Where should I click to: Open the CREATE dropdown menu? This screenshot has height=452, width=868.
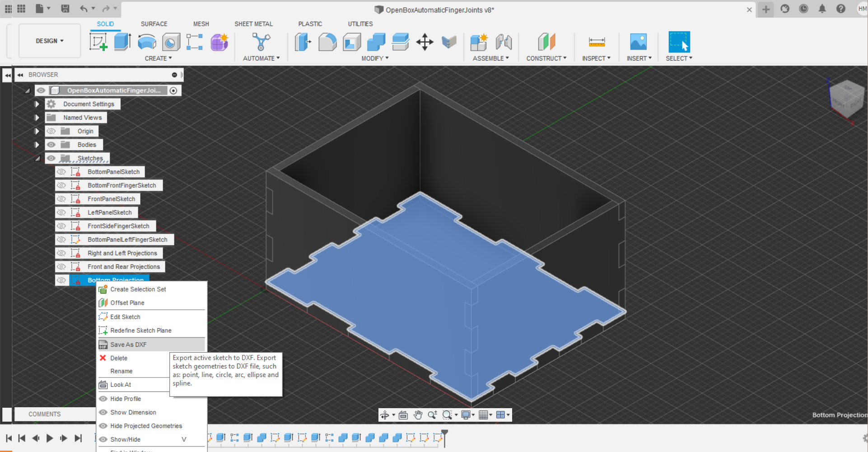click(x=158, y=58)
